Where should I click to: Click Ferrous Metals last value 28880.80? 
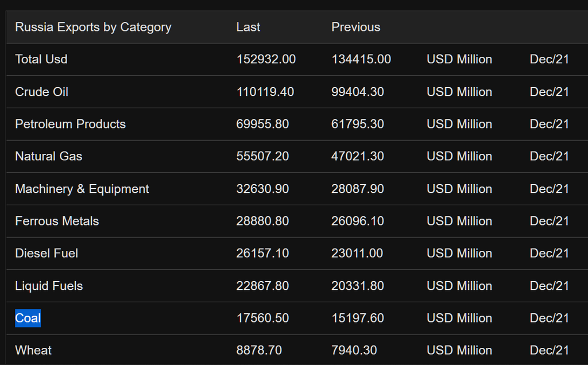[x=262, y=221]
